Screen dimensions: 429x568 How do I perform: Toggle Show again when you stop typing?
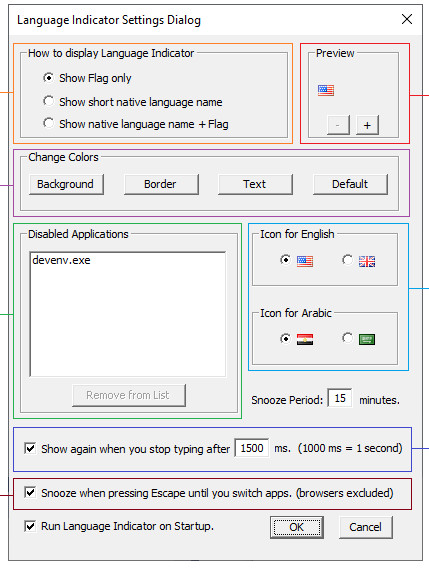tap(30, 448)
